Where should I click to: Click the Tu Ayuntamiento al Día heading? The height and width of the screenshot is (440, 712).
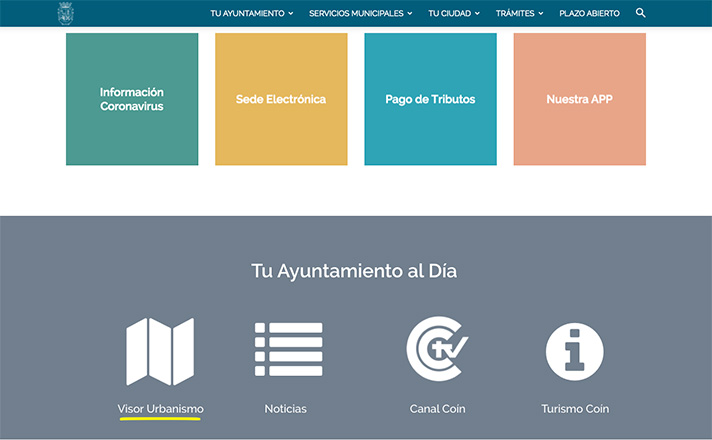(x=355, y=271)
